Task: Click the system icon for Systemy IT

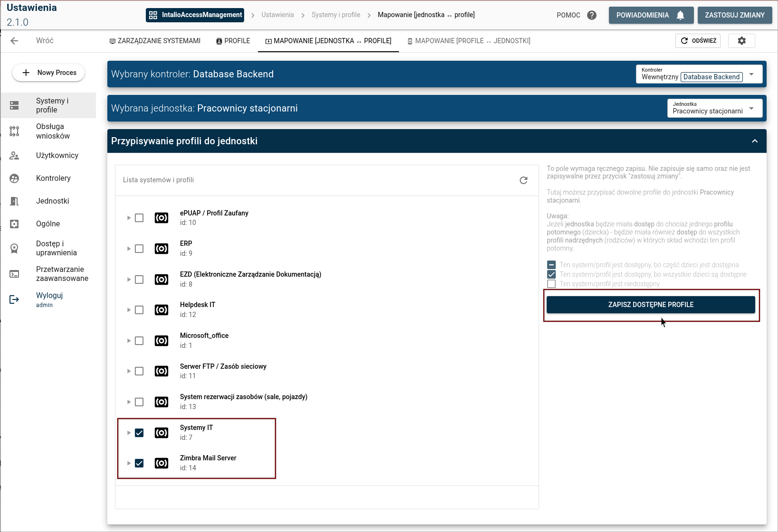Action: coord(161,433)
